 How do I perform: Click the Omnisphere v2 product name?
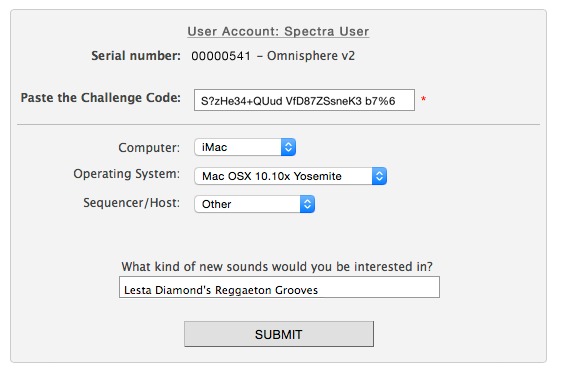311,56
